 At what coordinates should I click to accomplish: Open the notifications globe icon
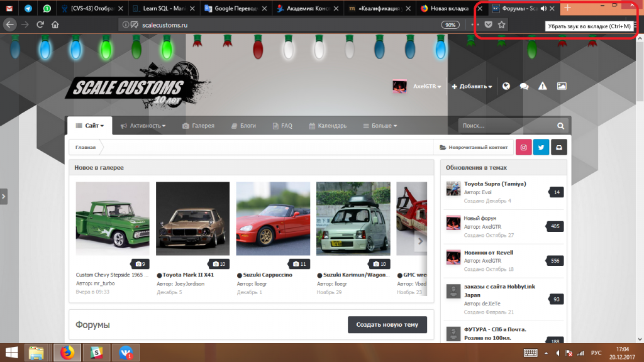tap(506, 86)
